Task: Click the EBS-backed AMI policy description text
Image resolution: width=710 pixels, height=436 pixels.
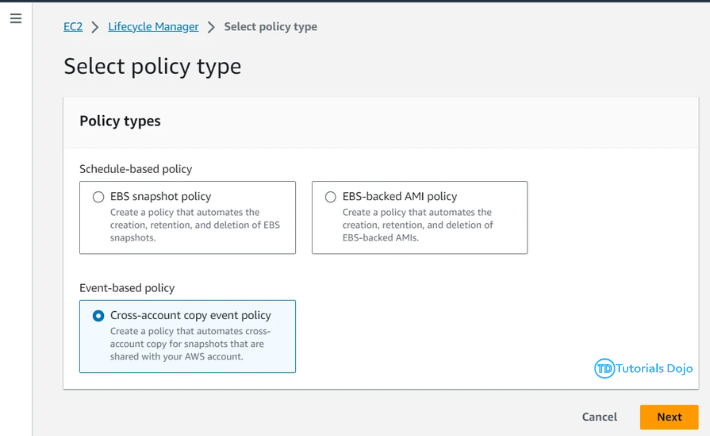Action: (x=417, y=225)
